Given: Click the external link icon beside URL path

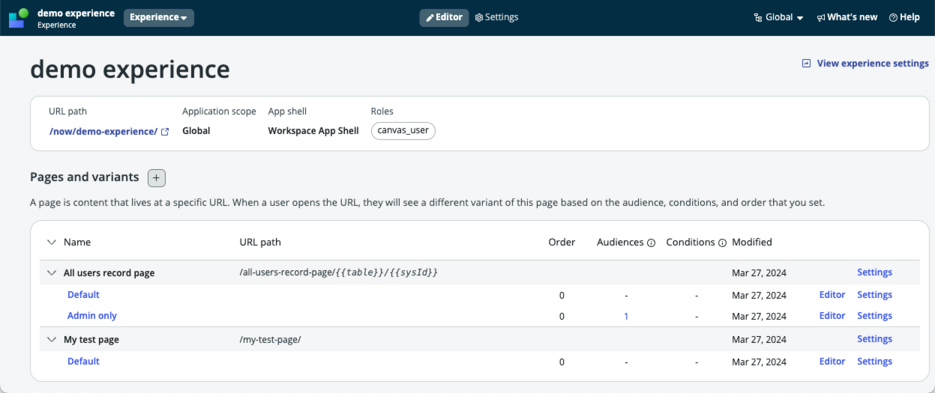Looking at the screenshot, I should click(165, 132).
